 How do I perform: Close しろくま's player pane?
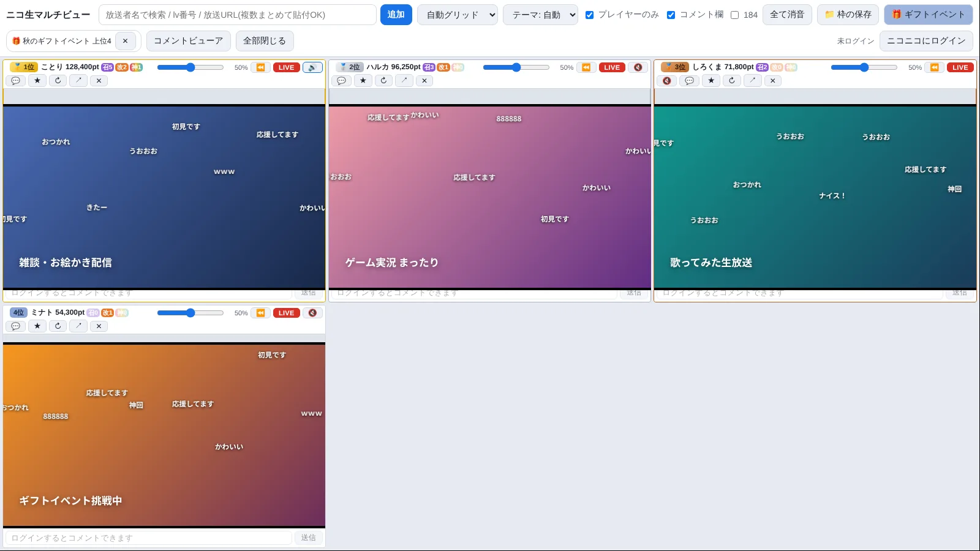[x=773, y=81]
